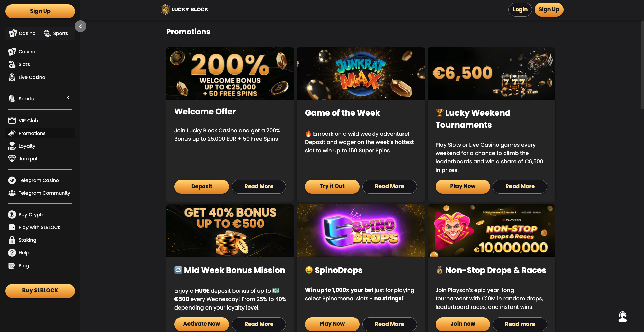Click Deposit on Welcome Offer

[x=202, y=186]
